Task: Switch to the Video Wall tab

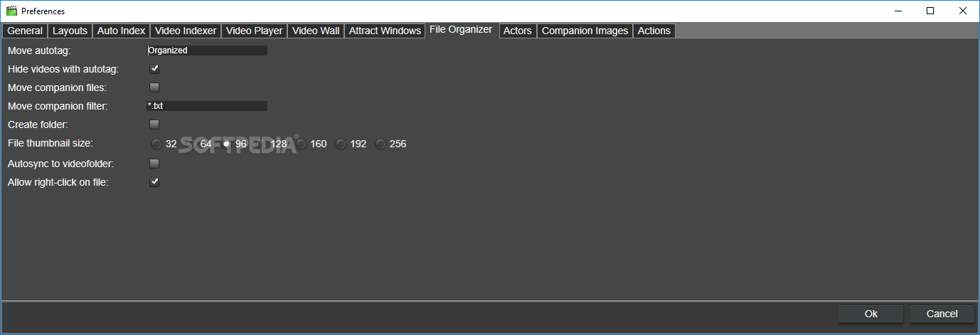Action: [x=316, y=31]
